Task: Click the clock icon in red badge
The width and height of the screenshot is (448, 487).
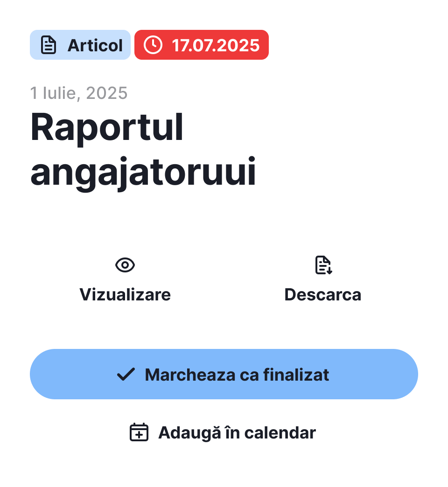Action: [153, 45]
